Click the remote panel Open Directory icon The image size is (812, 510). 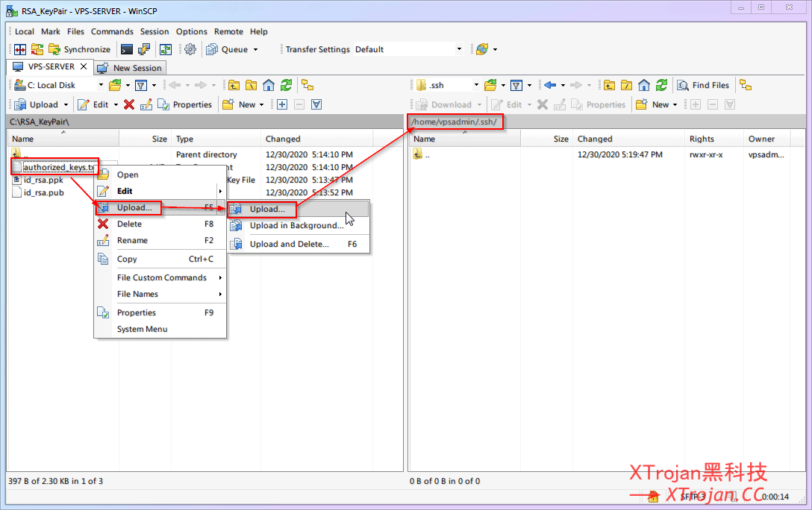click(x=490, y=85)
